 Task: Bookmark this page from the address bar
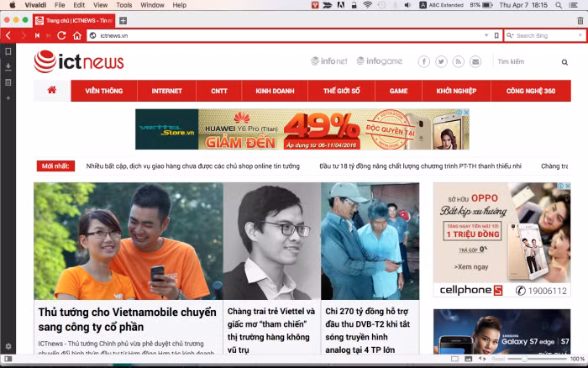click(496, 35)
